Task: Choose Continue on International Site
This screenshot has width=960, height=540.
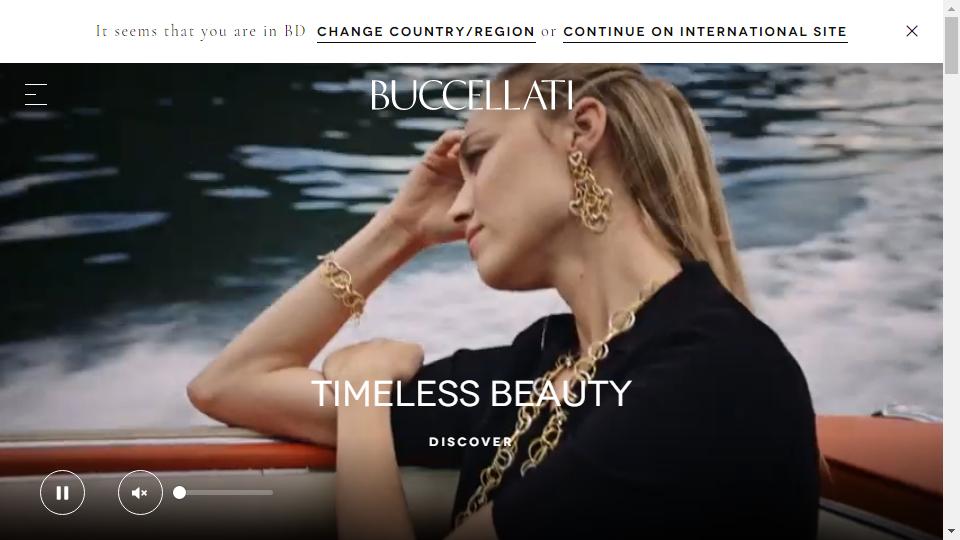Action: point(705,32)
